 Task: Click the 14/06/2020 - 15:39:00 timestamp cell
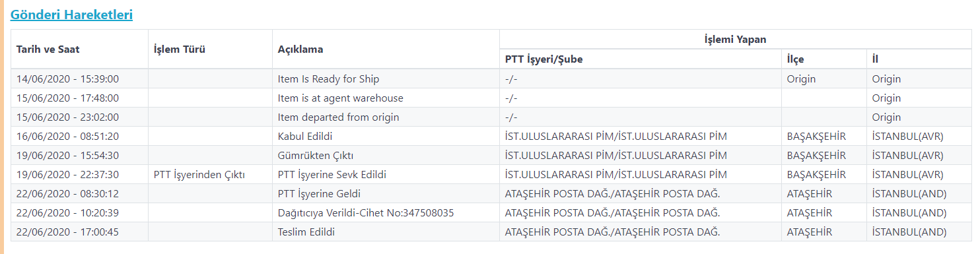pyautogui.click(x=79, y=79)
